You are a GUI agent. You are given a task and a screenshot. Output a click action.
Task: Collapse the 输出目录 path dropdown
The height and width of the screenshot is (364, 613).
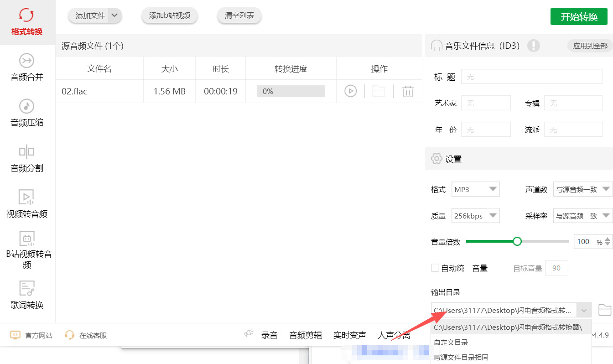click(584, 311)
